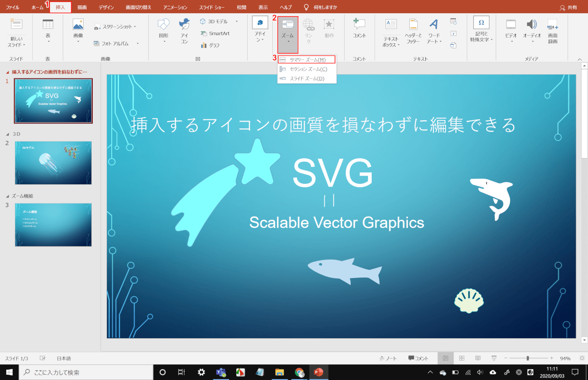Screen dimensions: 588x380
Task: Open the 表 (Table) insert button
Action: (x=48, y=32)
